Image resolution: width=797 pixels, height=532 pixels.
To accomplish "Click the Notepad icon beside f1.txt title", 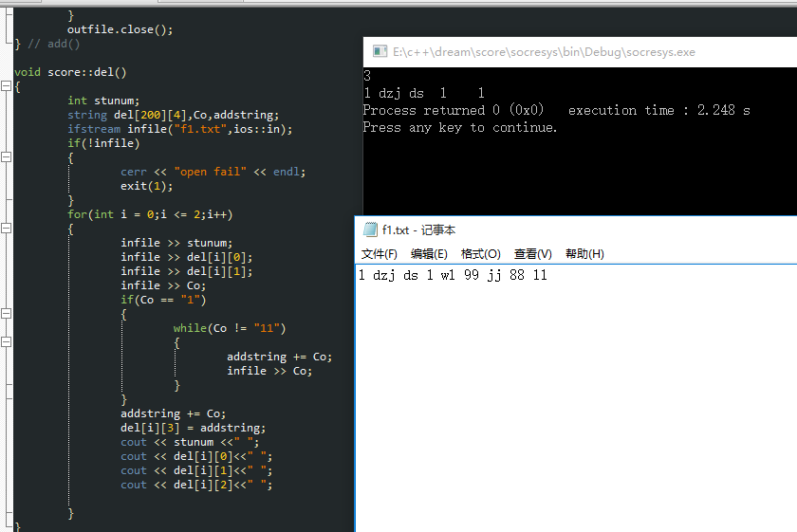I will click(370, 229).
